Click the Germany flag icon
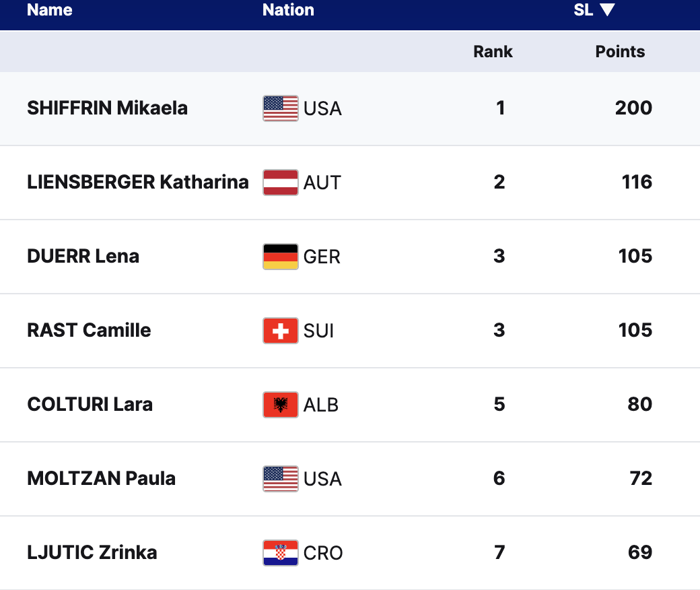Viewport: 700px width, 590px height. click(x=280, y=257)
